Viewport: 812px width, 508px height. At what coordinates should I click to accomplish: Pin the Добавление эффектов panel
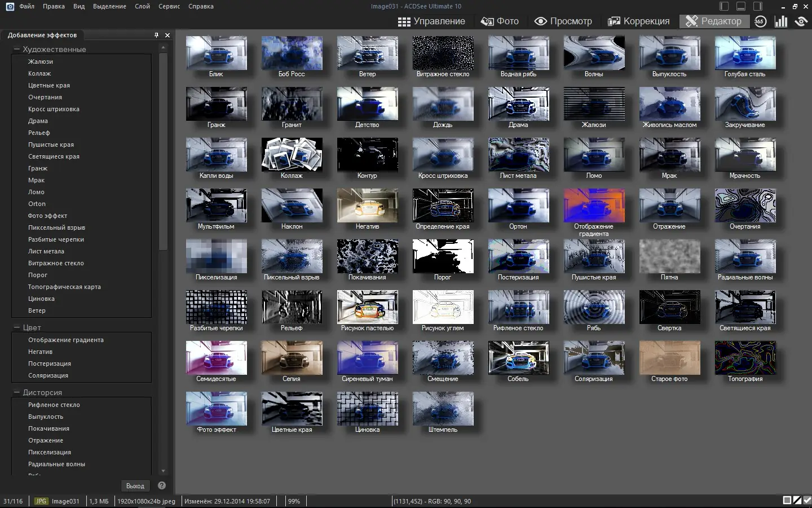[156, 35]
